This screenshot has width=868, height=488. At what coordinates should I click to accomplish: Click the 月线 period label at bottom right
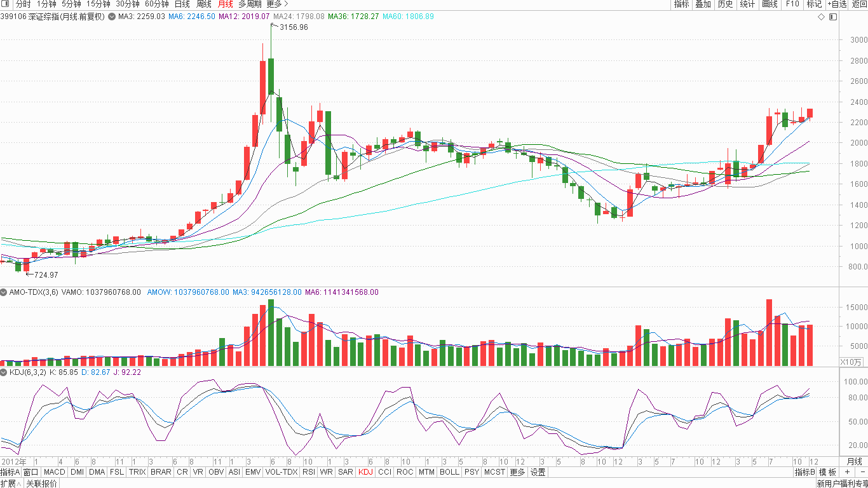click(x=854, y=461)
